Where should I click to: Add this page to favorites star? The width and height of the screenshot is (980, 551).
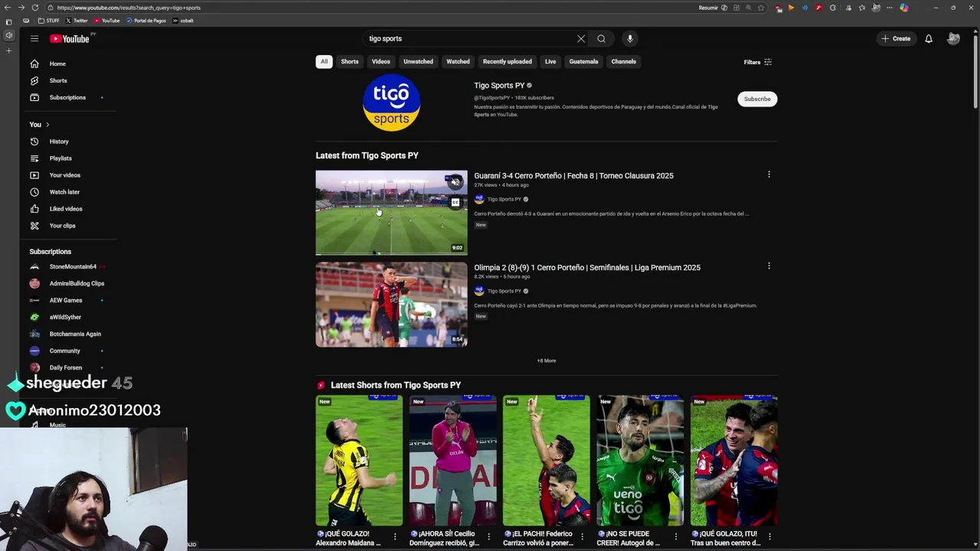(761, 8)
